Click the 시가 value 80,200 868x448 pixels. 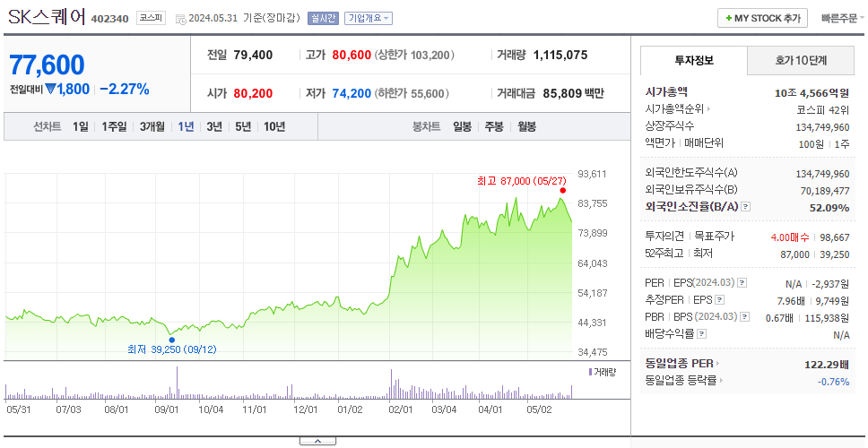[x=253, y=93]
